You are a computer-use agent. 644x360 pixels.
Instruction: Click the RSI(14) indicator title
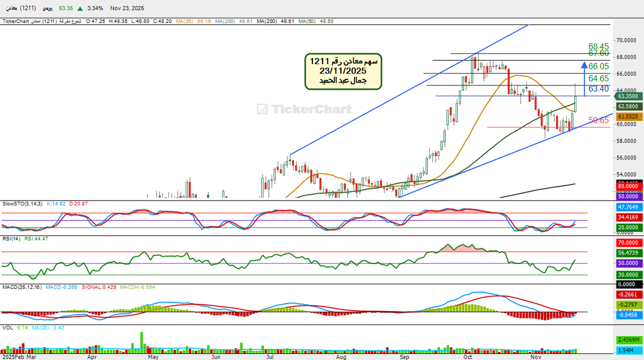click(12, 238)
